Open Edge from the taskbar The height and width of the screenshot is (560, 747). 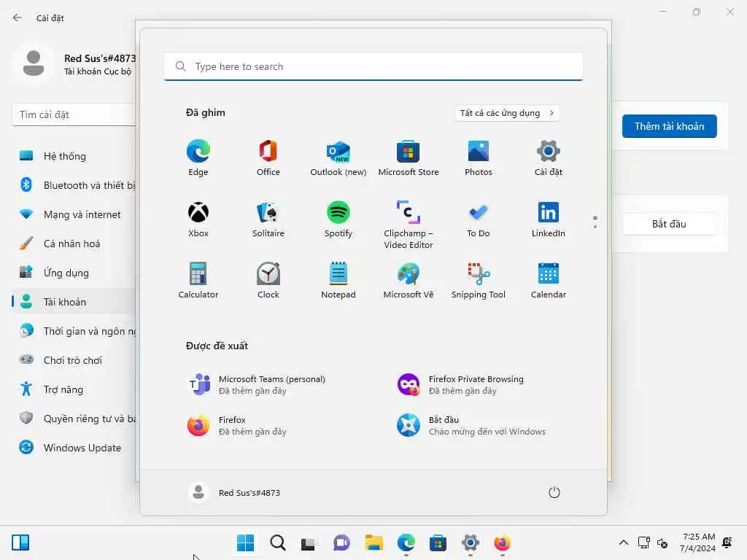(x=406, y=542)
